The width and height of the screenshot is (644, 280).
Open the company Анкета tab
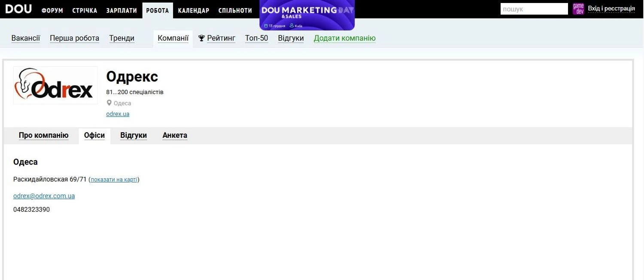click(175, 135)
